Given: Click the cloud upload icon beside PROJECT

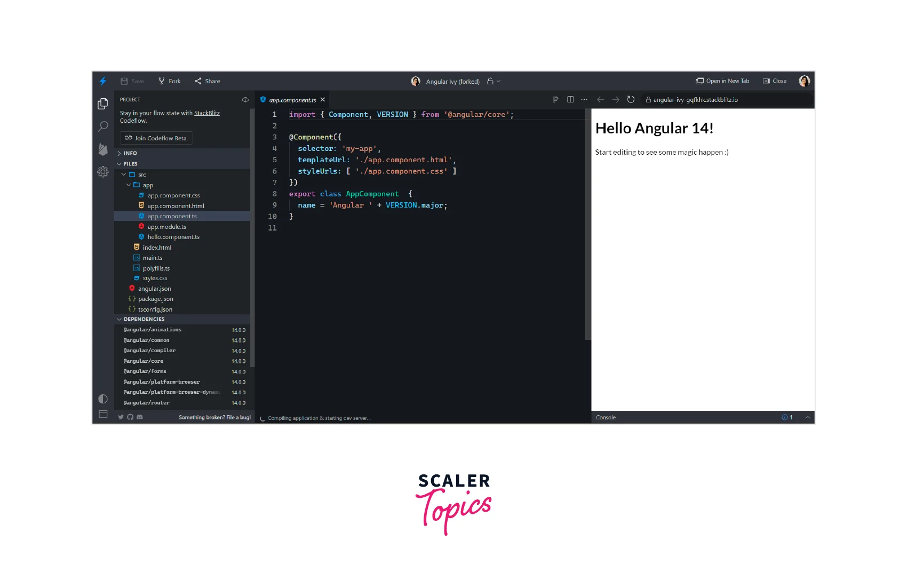Looking at the screenshot, I should tap(245, 100).
